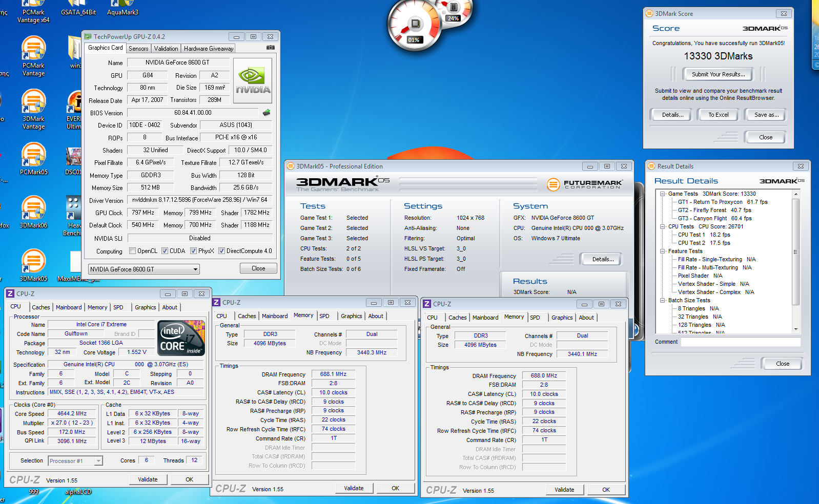Select GT1 - Return To Proxycon result row
This screenshot has height=504, width=819.
(723, 202)
